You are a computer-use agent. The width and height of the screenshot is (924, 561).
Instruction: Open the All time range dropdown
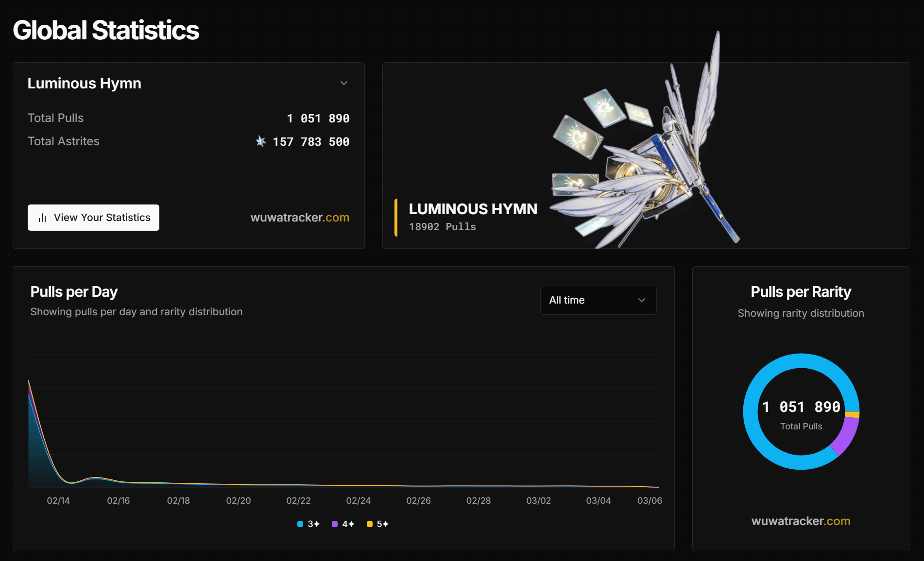tap(598, 300)
